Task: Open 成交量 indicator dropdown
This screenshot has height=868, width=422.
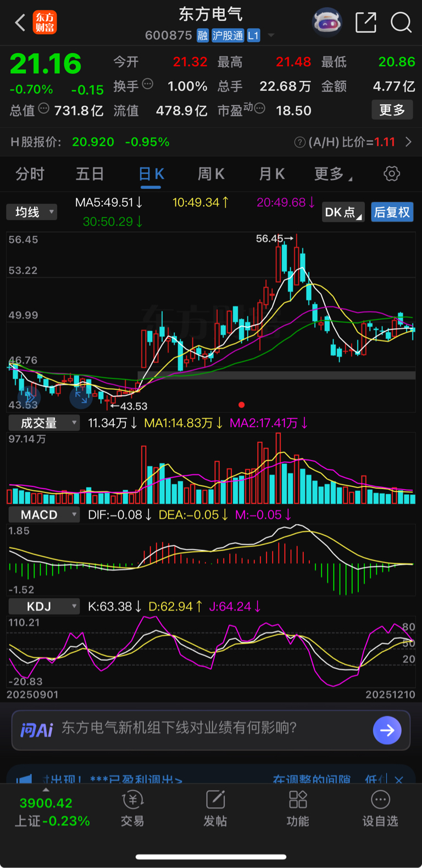Action: [x=44, y=423]
